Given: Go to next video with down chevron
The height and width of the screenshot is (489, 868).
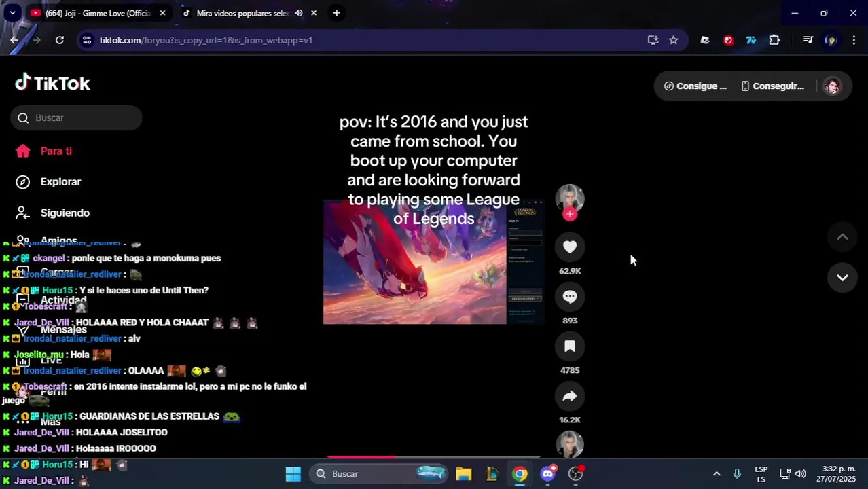Looking at the screenshot, I should tap(842, 278).
